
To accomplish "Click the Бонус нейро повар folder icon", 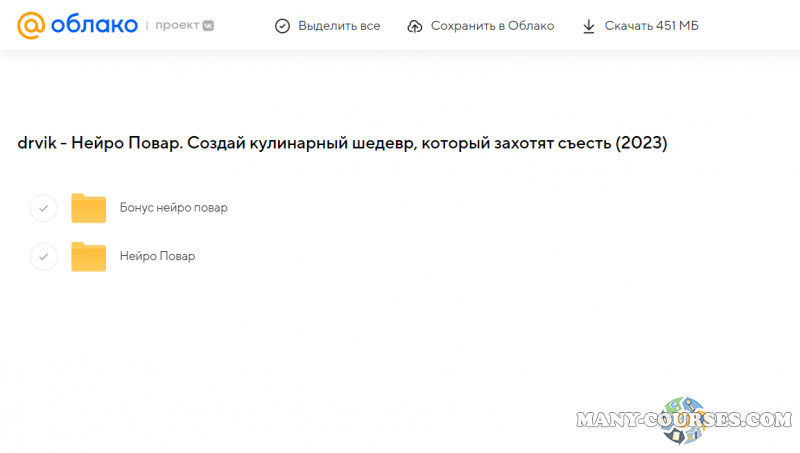I will pyautogui.click(x=88, y=208).
